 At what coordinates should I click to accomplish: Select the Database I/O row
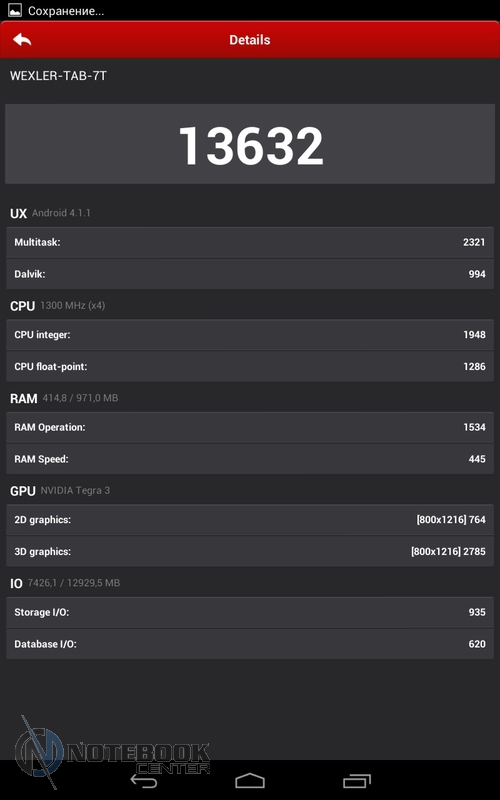pyautogui.click(x=250, y=644)
